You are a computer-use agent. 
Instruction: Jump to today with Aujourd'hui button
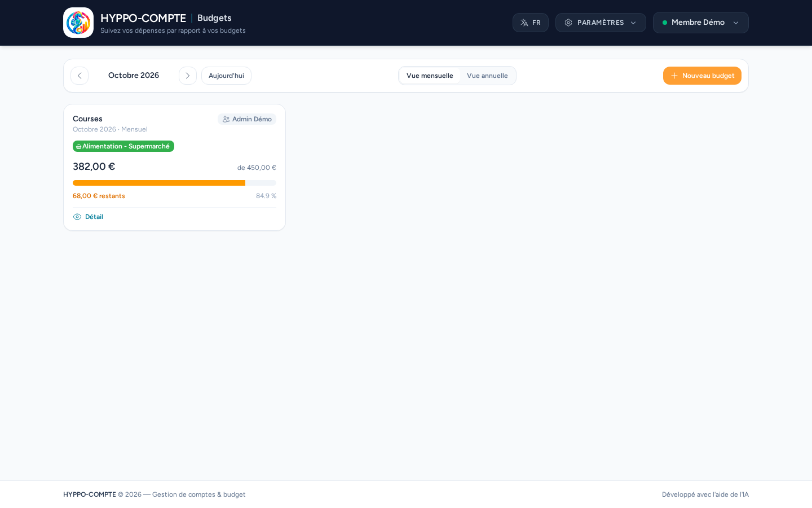(226, 76)
